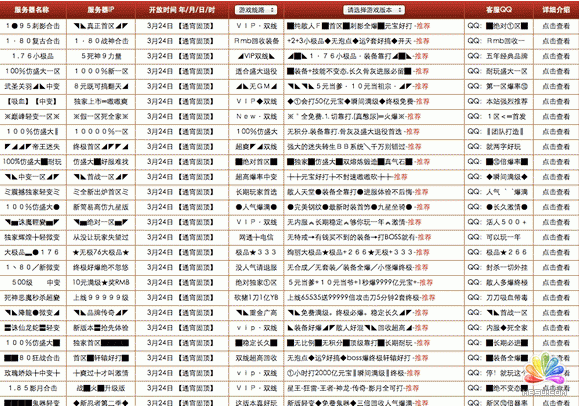Select server name 1·80复古合击

click(32, 41)
